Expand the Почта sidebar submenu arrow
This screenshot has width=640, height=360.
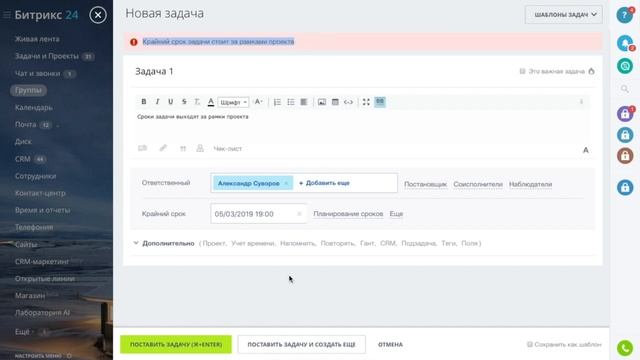pos(58,125)
